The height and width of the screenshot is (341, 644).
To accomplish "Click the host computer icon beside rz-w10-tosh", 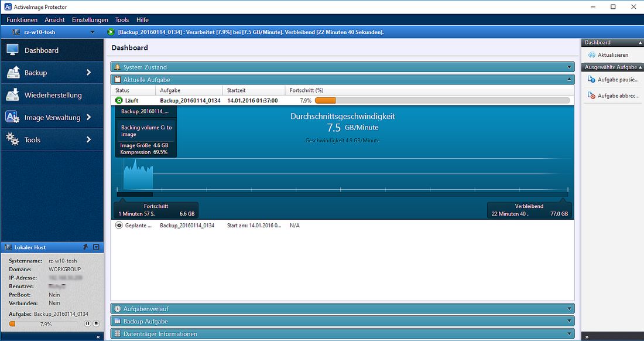I will [16, 32].
